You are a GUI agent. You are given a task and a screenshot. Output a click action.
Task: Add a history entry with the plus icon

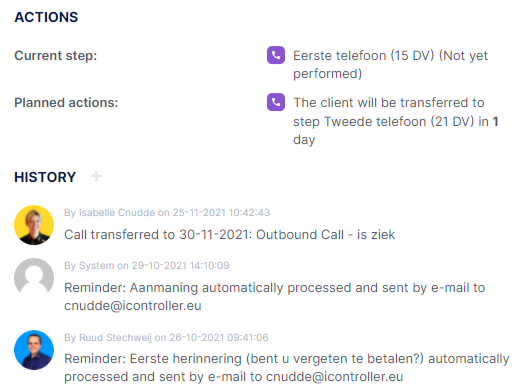pyautogui.click(x=96, y=176)
